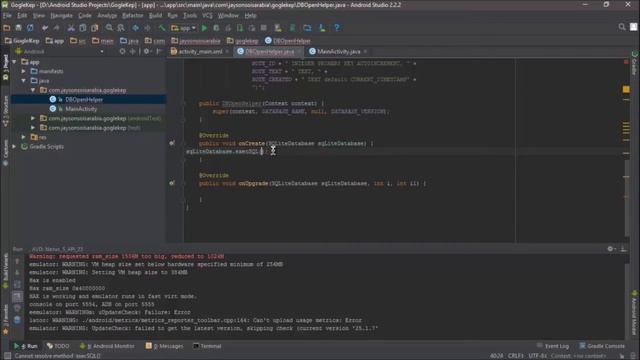Image resolution: width=640 pixels, height=360 pixels.
Task: Click the Open folder toolbar icon
Action: point(7,28)
